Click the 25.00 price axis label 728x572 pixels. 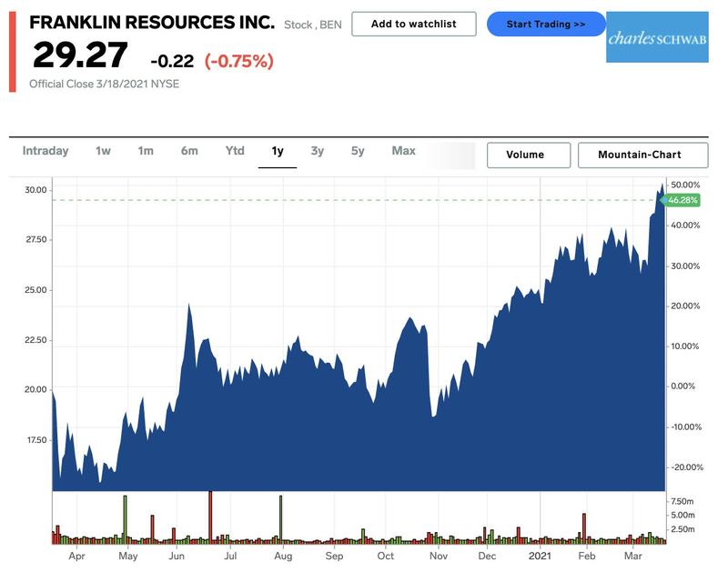click(x=35, y=290)
